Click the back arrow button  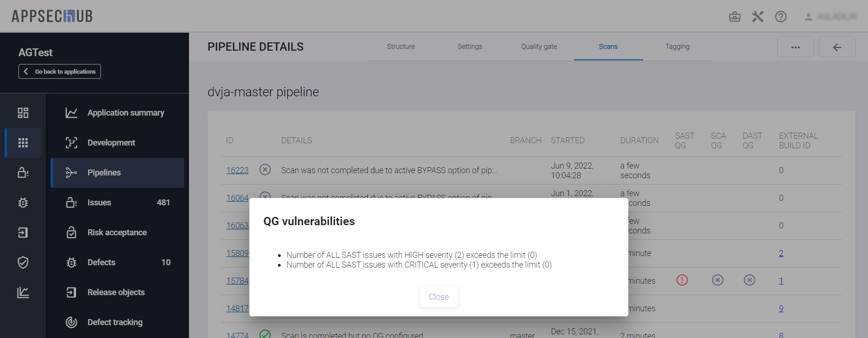pyautogui.click(x=837, y=47)
